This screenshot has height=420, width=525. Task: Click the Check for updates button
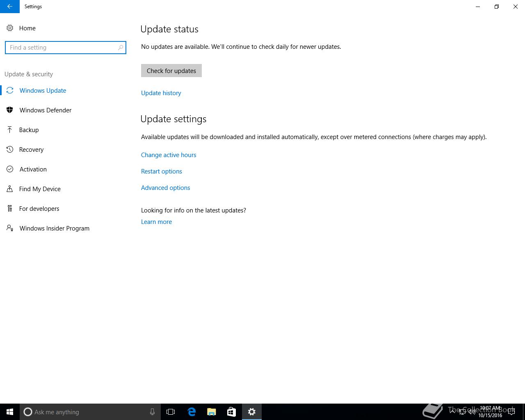[x=171, y=71]
